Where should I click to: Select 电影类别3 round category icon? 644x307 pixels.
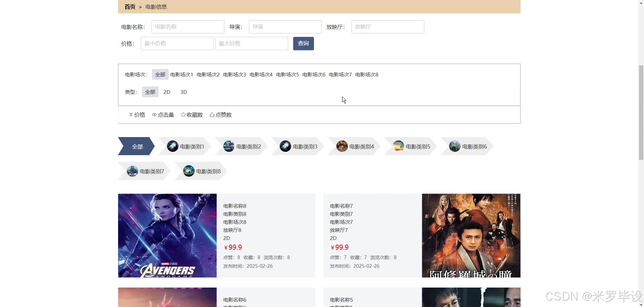coord(285,146)
